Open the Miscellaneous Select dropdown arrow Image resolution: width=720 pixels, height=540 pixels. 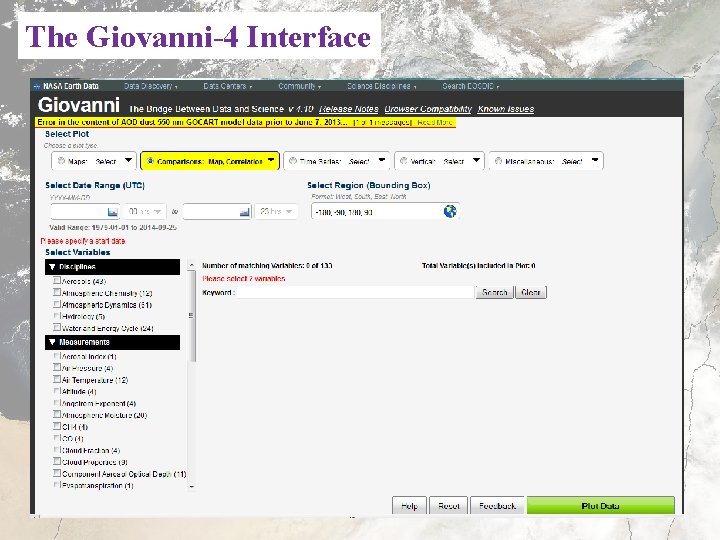coord(595,160)
